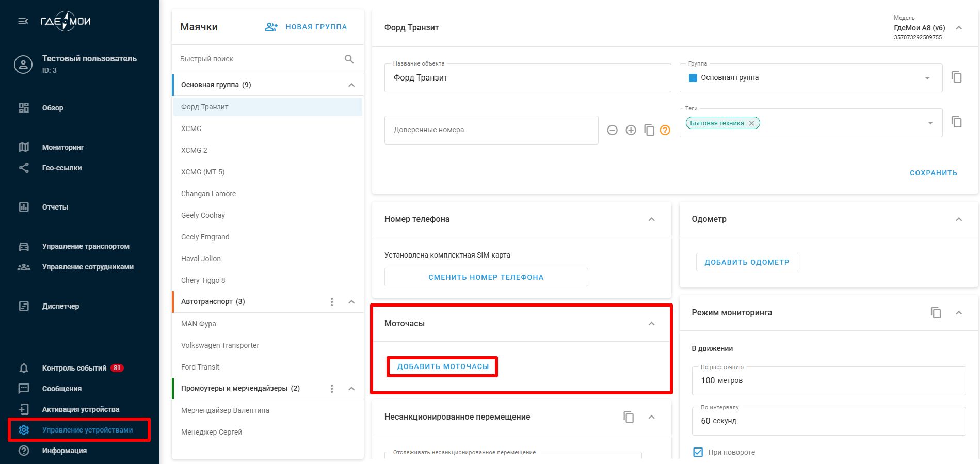Image resolution: width=980 pixels, height=464 pixels.
Task: Click the remove trusted number minus icon
Action: (612, 130)
